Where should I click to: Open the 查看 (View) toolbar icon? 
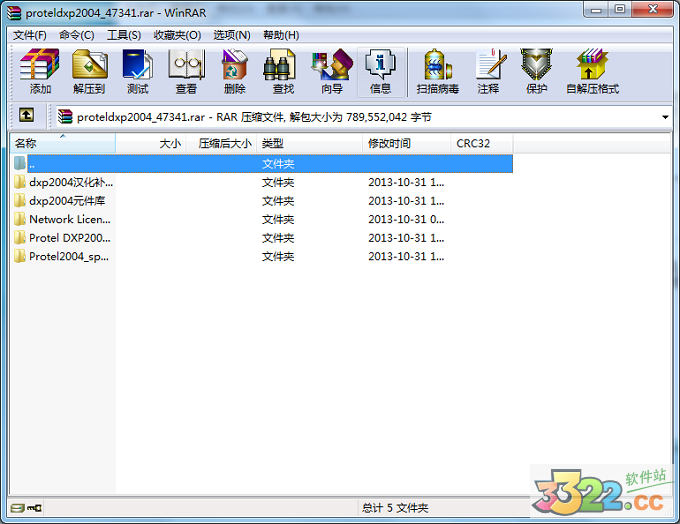click(186, 65)
